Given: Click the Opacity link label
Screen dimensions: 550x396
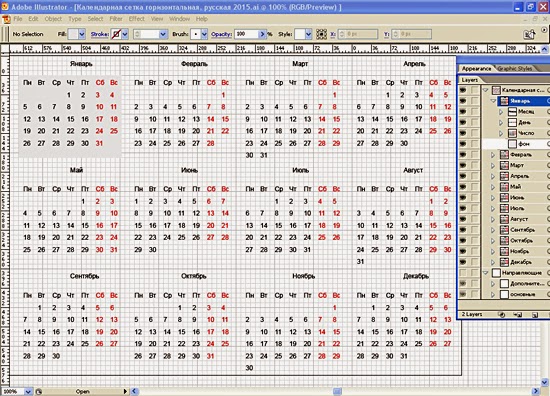Looking at the screenshot, I should point(221,34).
